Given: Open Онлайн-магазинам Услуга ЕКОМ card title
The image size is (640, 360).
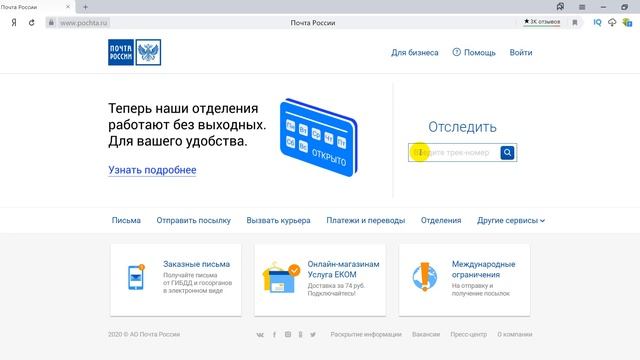Looking at the screenshot, I should tap(343, 269).
